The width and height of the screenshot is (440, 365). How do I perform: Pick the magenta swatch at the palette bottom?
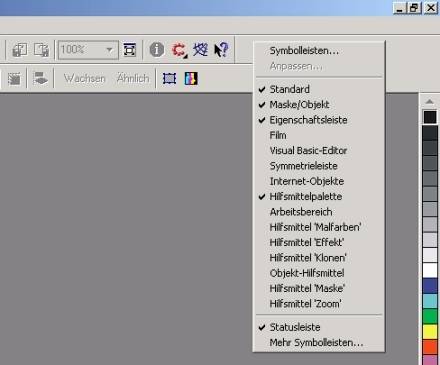click(x=430, y=360)
